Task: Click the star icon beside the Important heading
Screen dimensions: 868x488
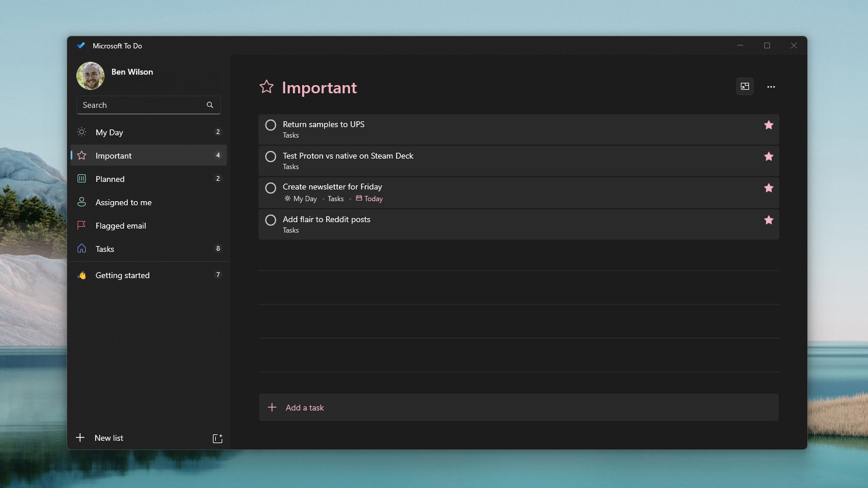Action: (267, 87)
